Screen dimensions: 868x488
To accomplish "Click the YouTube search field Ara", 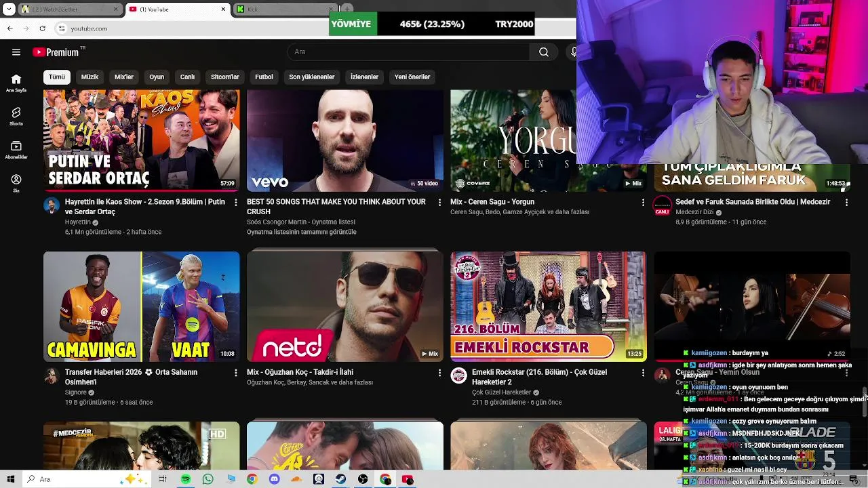I will coord(408,52).
